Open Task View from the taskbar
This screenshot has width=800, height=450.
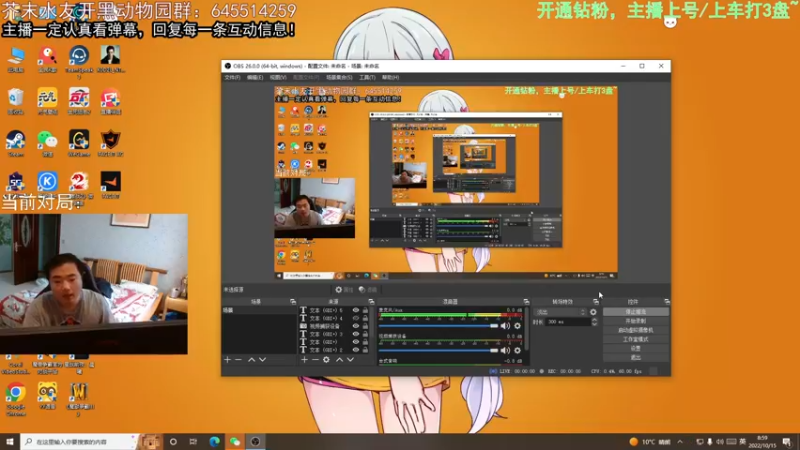pos(193,442)
